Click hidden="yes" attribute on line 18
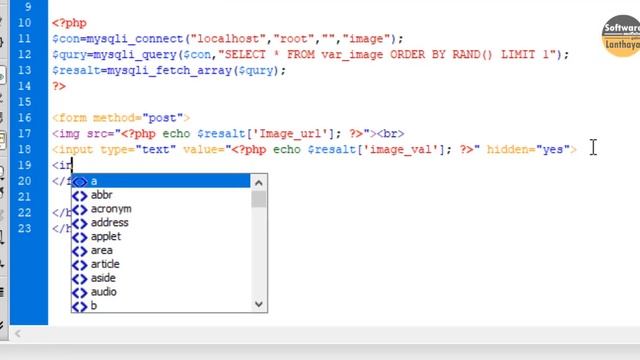 point(528,149)
